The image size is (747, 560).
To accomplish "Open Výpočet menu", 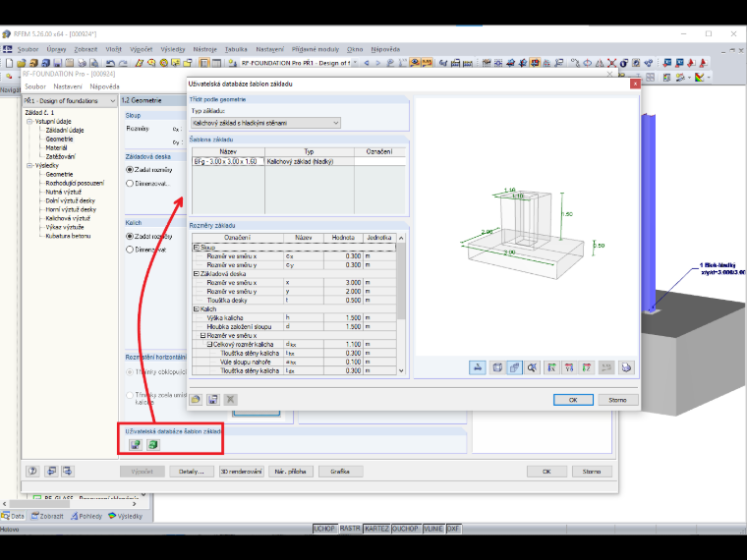I will (141, 49).
